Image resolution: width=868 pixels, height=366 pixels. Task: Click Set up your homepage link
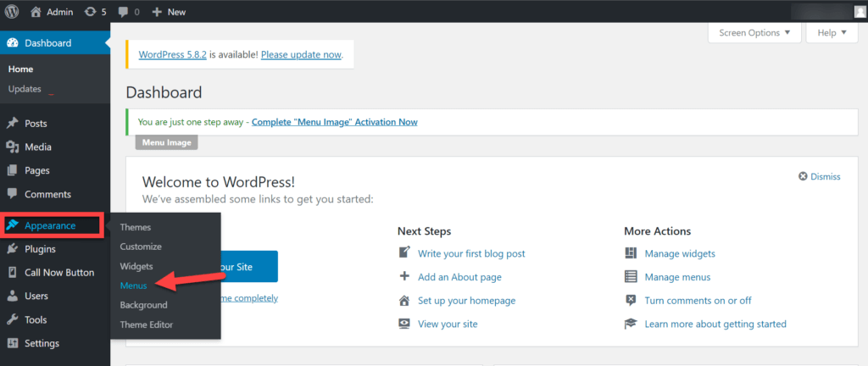pos(467,301)
